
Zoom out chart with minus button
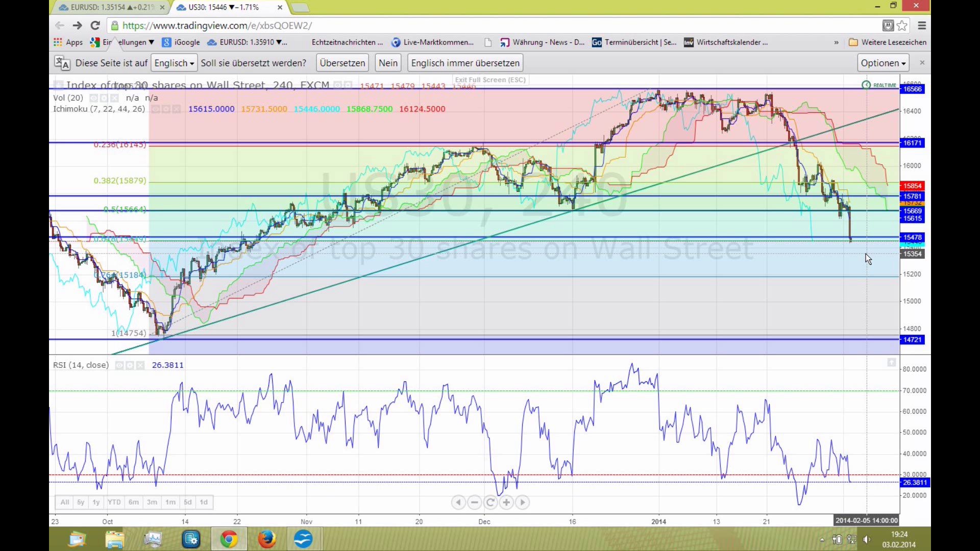pos(474,503)
